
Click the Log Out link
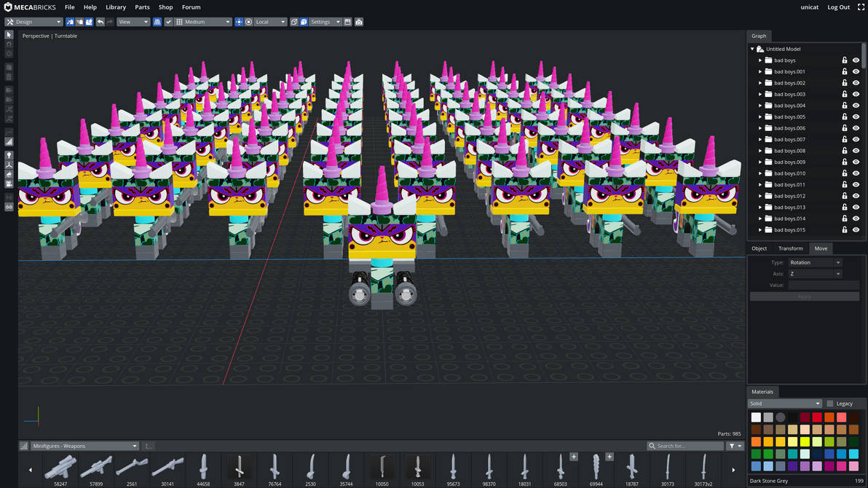(838, 7)
